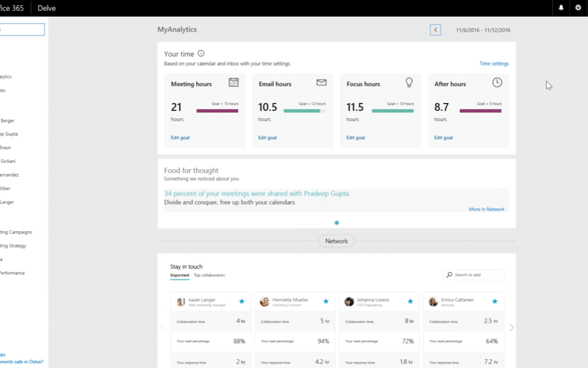Viewport: 588px width, 368px height.
Task: Edit goal for Meeting hours
Action: (180, 137)
